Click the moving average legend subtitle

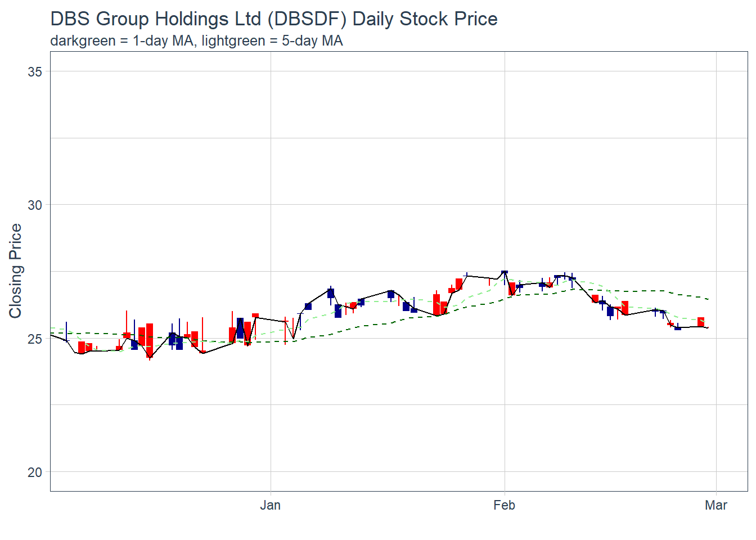click(196, 41)
